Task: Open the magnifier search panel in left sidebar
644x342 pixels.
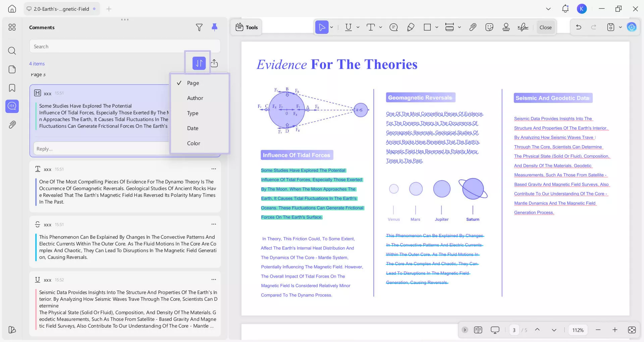Action: click(x=12, y=51)
